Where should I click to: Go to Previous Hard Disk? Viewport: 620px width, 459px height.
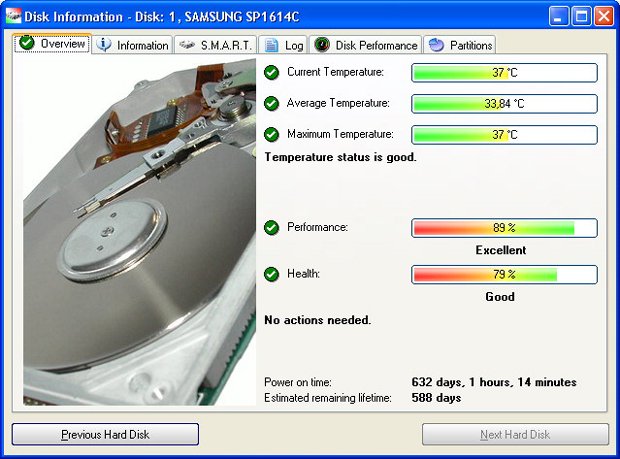[x=105, y=434]
